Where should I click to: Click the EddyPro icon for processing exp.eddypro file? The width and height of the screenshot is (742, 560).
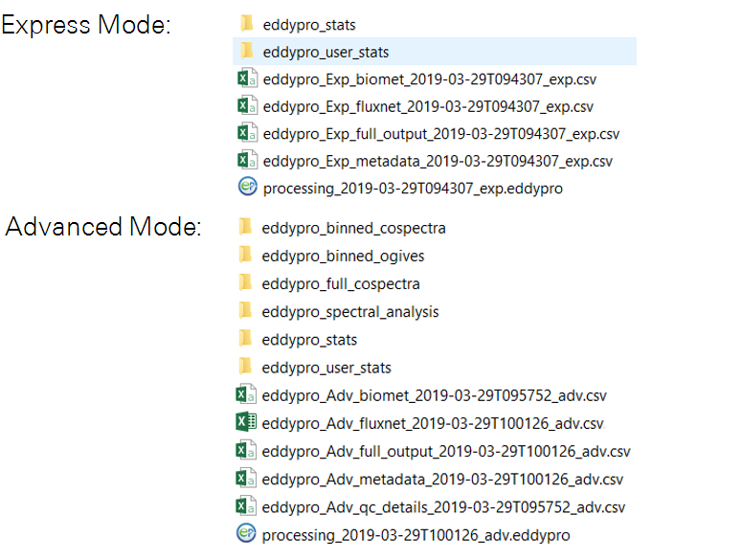click(x=247, y=187)
